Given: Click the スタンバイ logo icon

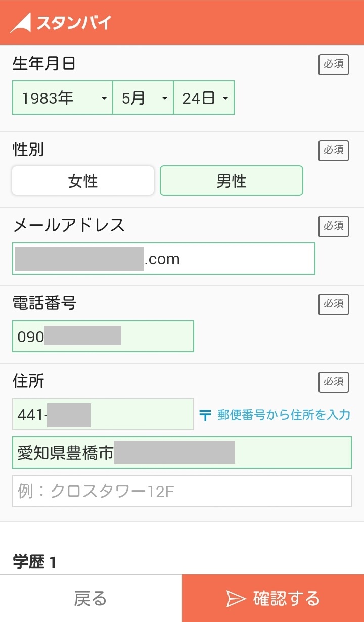Looking at the screenshot, I should pyautogui.click(x=21, y=23).
